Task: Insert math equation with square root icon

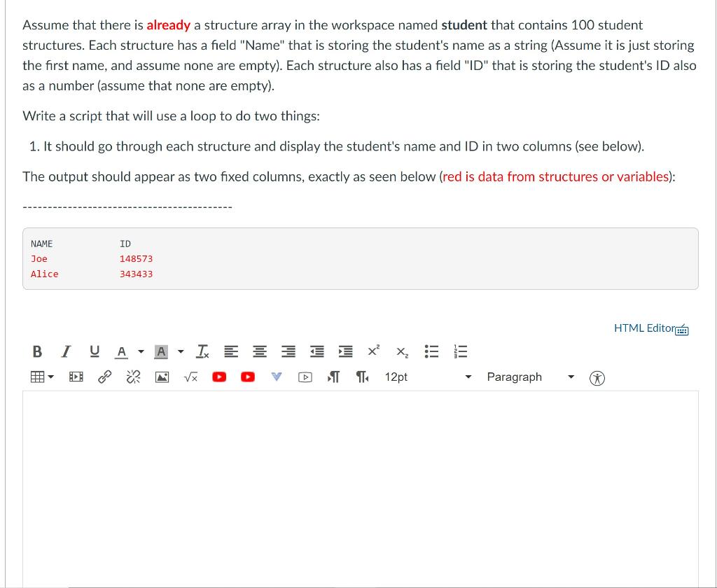Action: tap(190, 377)
